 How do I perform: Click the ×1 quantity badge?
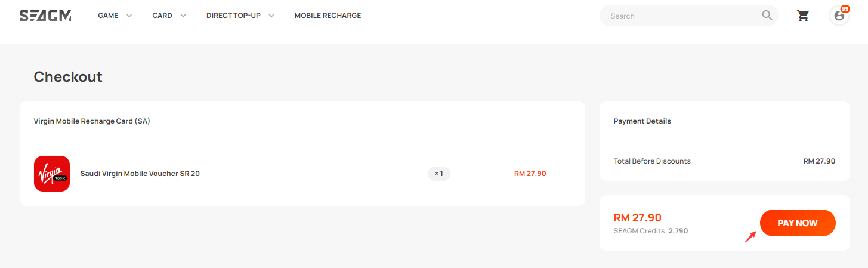point(439,174)
